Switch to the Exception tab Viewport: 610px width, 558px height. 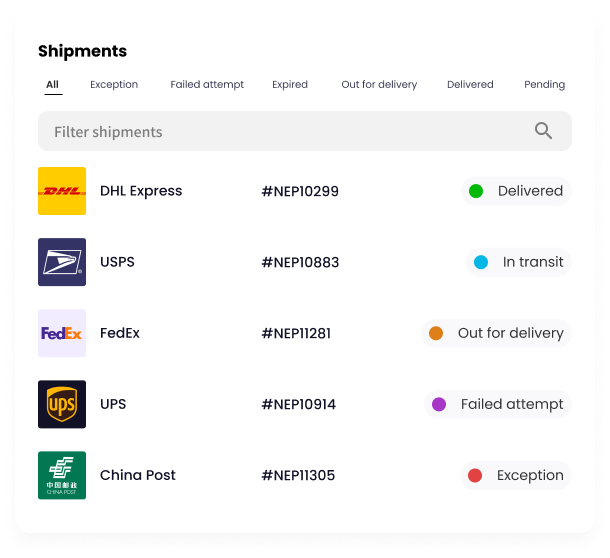click(114, 84)
